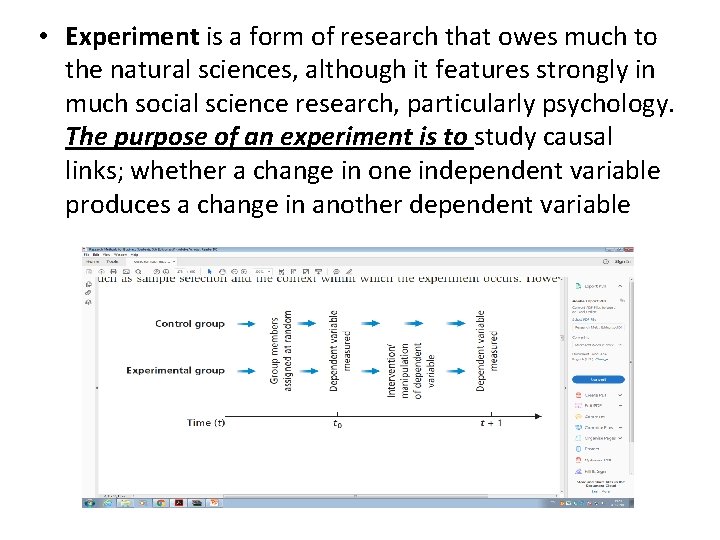Click the Fill & Sign icon in right panel
Screen dimensions: 720x540
click(578, 472)
